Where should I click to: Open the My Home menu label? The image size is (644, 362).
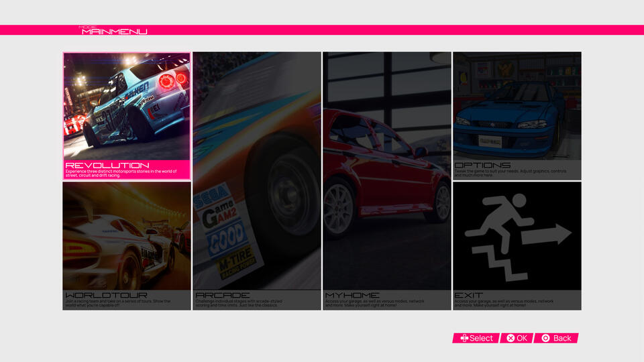(352, 295)
